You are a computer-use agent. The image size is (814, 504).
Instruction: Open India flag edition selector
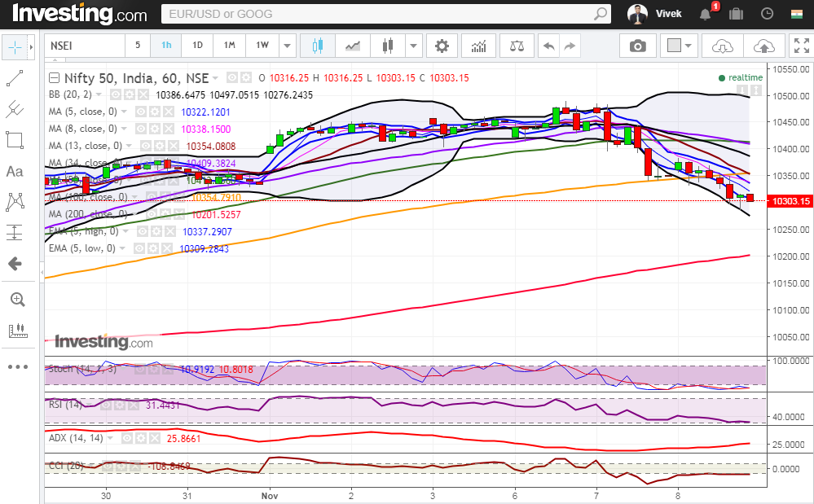coord(796,14)
